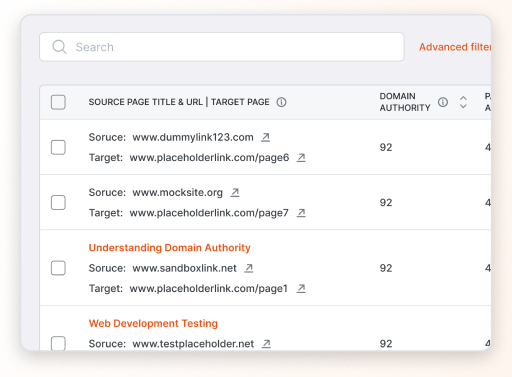Sort by Domain Authority arrows
512x377 pixels.
[463, 102]
